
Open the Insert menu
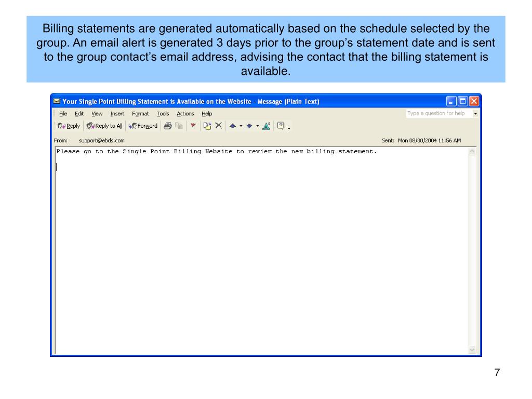117,114
